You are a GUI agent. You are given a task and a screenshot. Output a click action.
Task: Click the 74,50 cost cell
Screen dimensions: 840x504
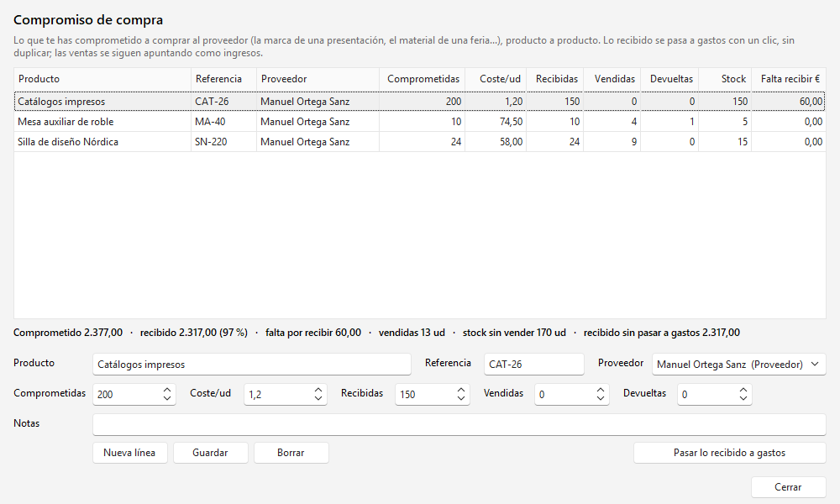click(x=496, y=122)
